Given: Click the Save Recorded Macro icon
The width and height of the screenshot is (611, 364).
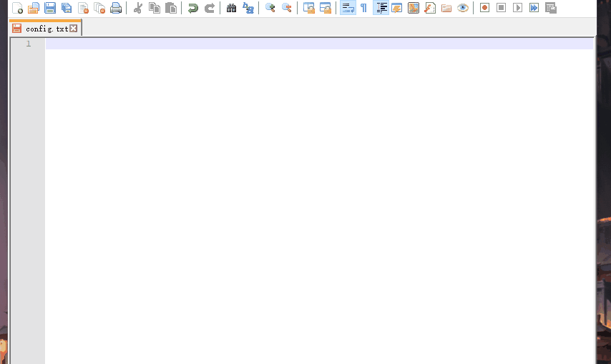Looking at the screenshot, I should (x=551, y=8).
